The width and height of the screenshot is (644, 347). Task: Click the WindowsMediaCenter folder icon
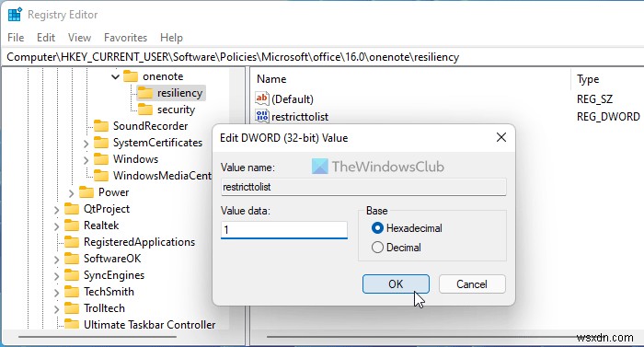click(x=101, y=176)
